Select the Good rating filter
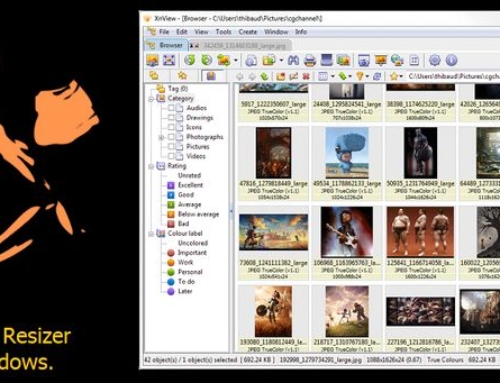This screenshot has width=500, height=383. coord(185,195)
